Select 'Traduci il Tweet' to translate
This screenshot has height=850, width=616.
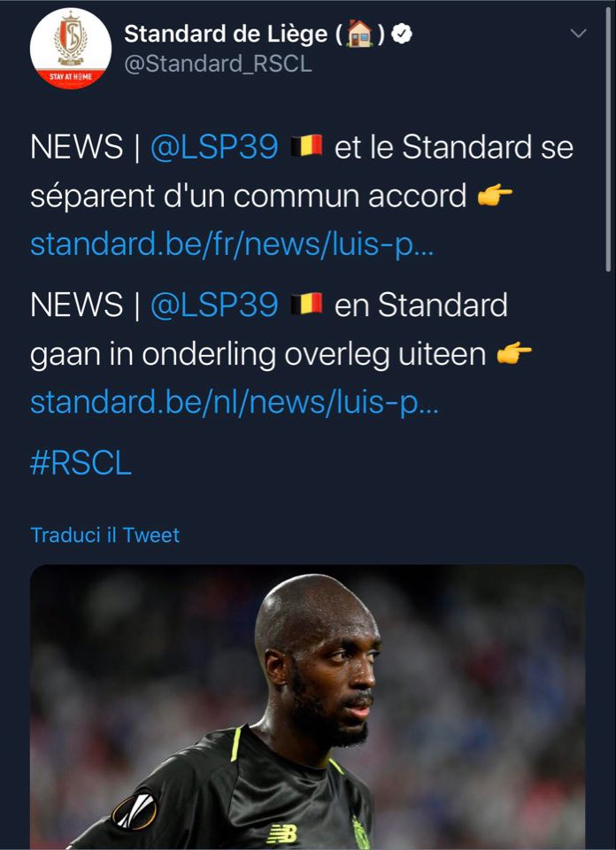104,535
